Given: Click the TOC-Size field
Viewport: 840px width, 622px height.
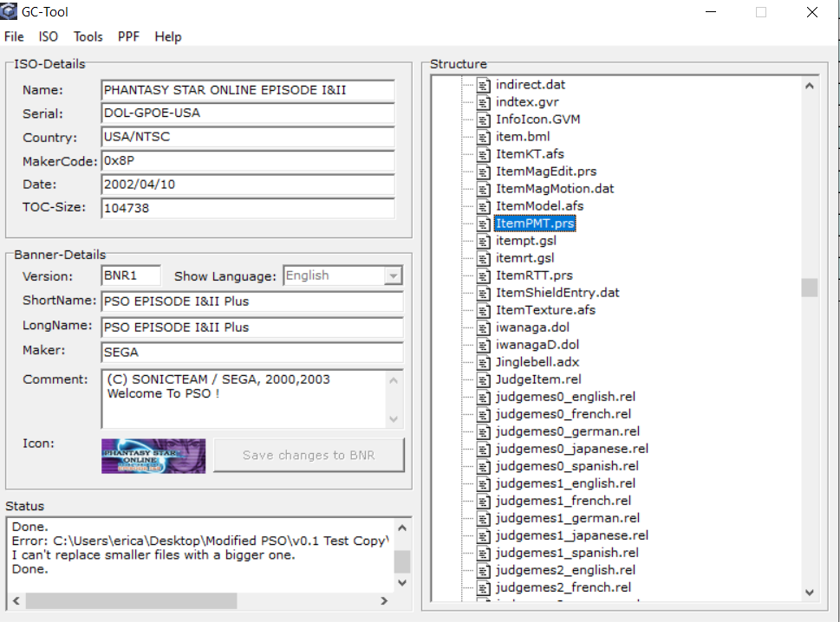Looking at the screenshot, I should (248, 208).
